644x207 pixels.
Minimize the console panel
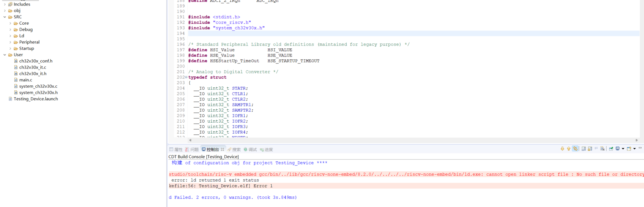point(640,148)
